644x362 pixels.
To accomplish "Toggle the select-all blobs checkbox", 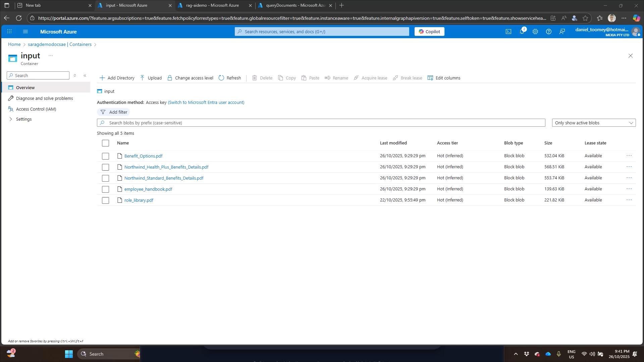I will click(105, 143).
